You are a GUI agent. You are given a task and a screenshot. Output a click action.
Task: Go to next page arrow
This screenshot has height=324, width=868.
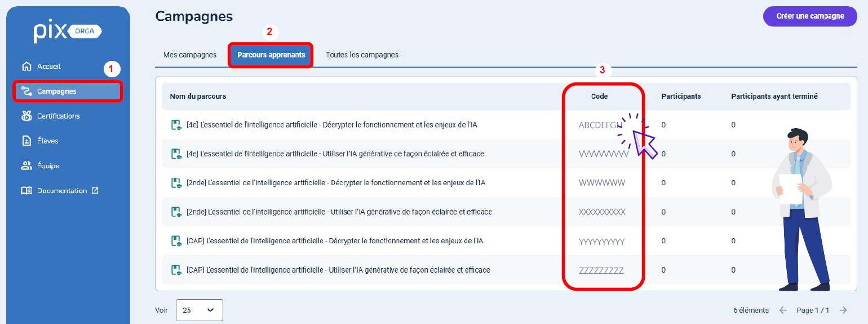tap(843, 310)
